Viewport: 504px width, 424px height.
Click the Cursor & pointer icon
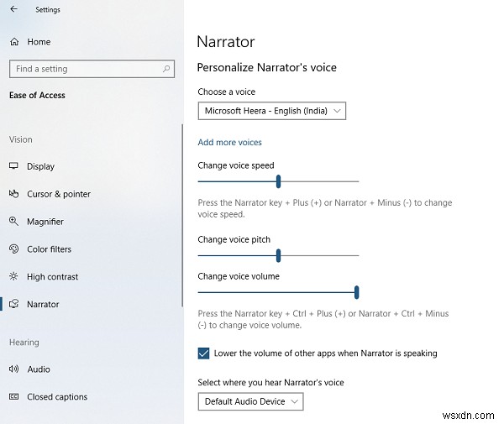coord(13,194)
